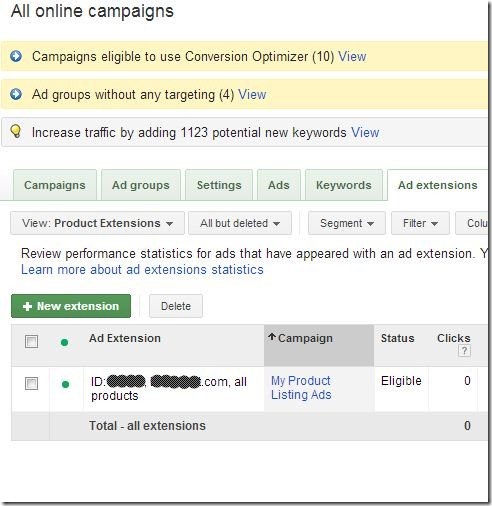Sort by the Ad Extension column header
The image size is (492, 506).
125,338
